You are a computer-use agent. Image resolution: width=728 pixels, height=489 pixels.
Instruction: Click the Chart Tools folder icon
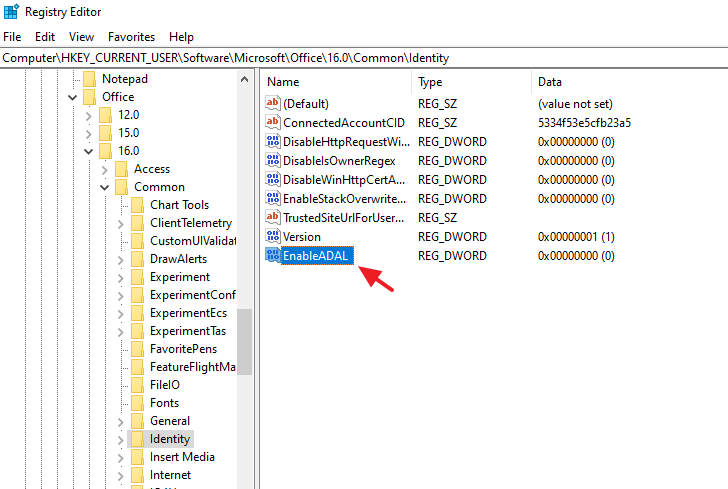(137, 205)
